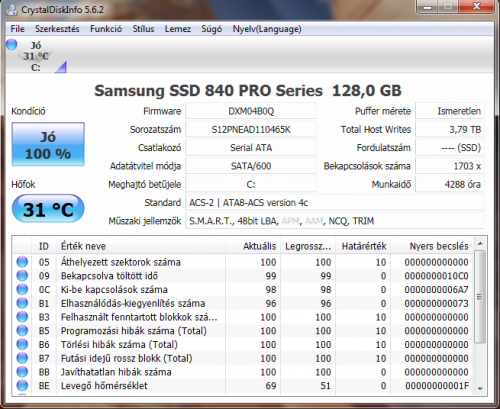Viewport: 500px width, 409px height.
Task: Click status orb of attribute 09 row
Action: (x=22, y=276)
